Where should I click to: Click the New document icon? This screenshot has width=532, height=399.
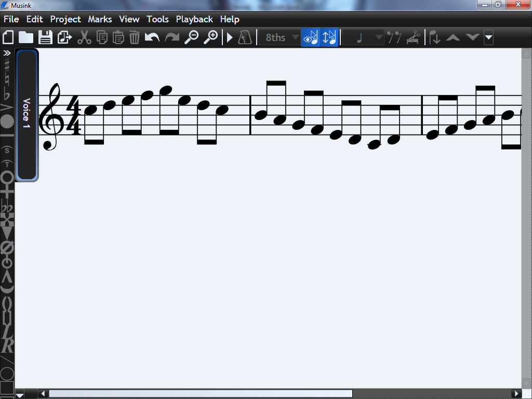click(8, 37)
